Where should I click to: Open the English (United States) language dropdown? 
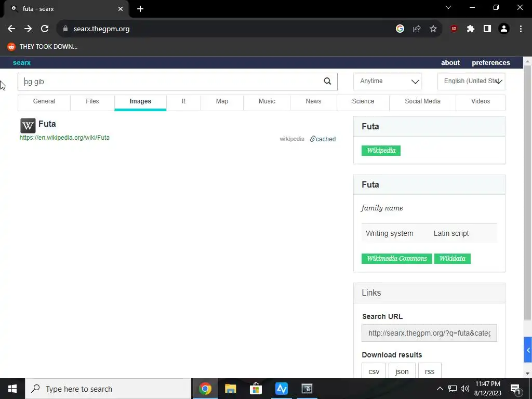[x=471, y=82]
